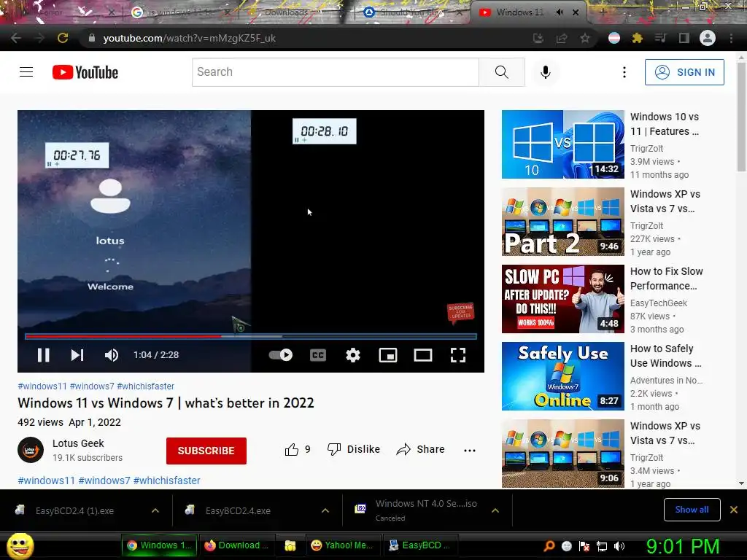Enable miniplayer mode

click(388, 355)
